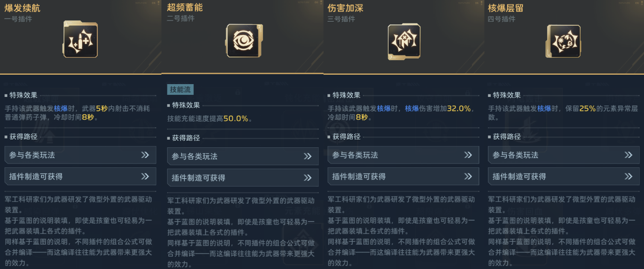
Task: Select the 核爆层留 title heading
Action: [506, 8]
